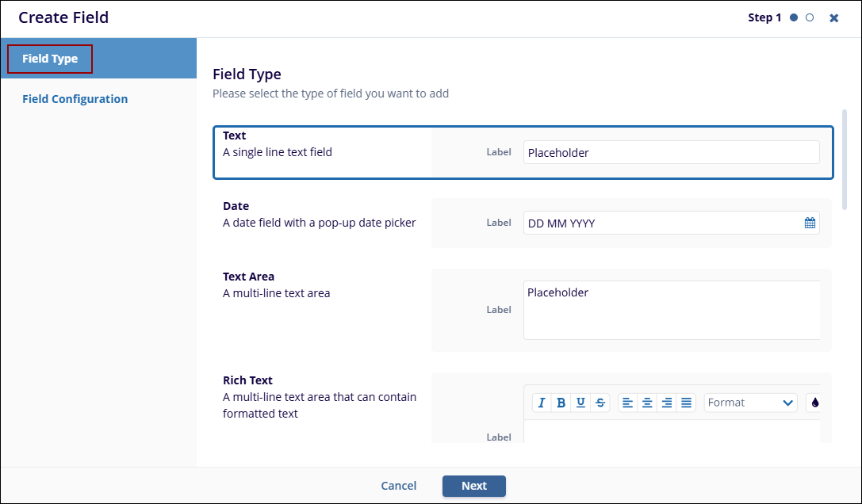The height and width of the screenshot is (504, 862).
Task: Close the Create Field dialog
Action: (834, 18)
